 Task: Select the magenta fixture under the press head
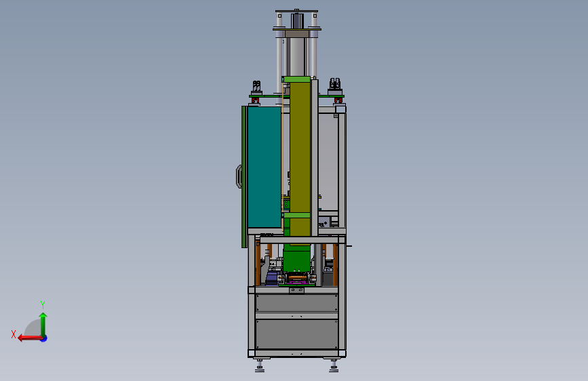(x=297, y=281)
